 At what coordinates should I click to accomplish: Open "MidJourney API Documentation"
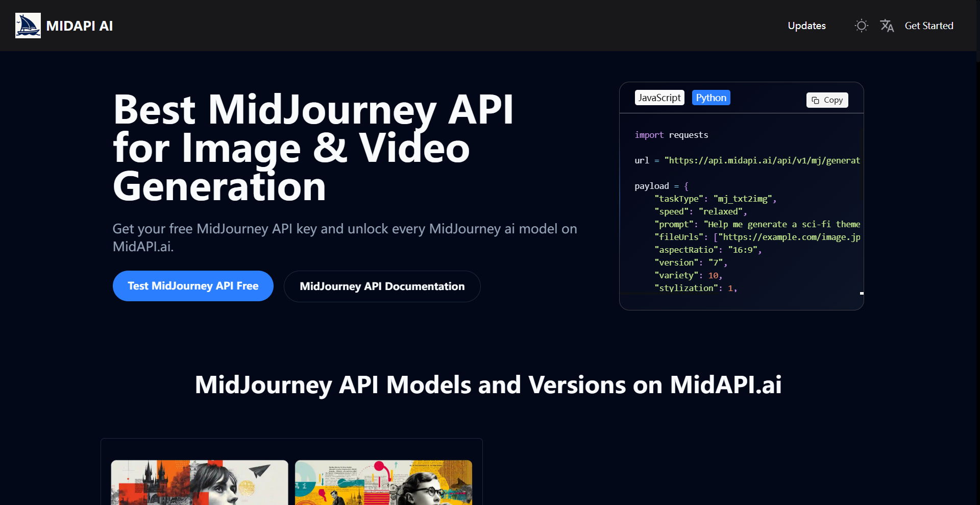pyautogui.click(x=382, y=286)
